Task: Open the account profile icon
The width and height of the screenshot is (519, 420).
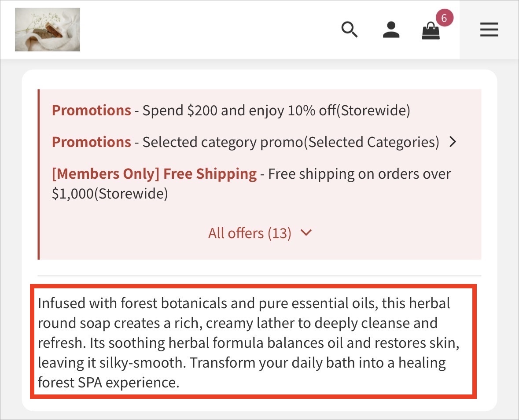Action: (x=391, y=30)
